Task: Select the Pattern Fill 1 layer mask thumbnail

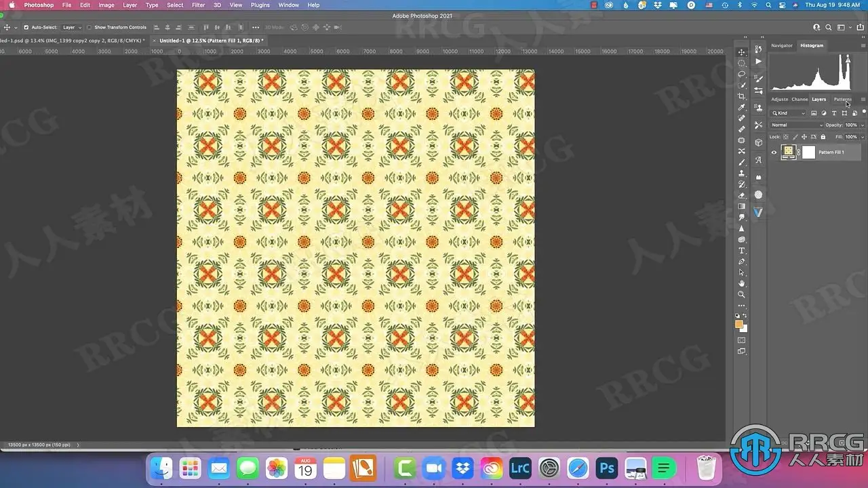Action: pyautogui.click(x=808, y=152)
